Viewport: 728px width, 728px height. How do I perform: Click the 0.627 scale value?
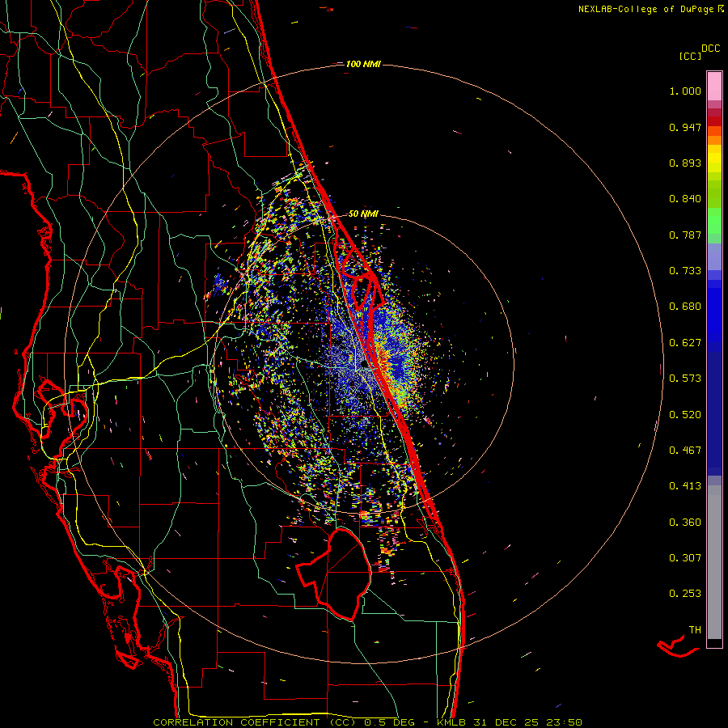(x=685, y=343)
